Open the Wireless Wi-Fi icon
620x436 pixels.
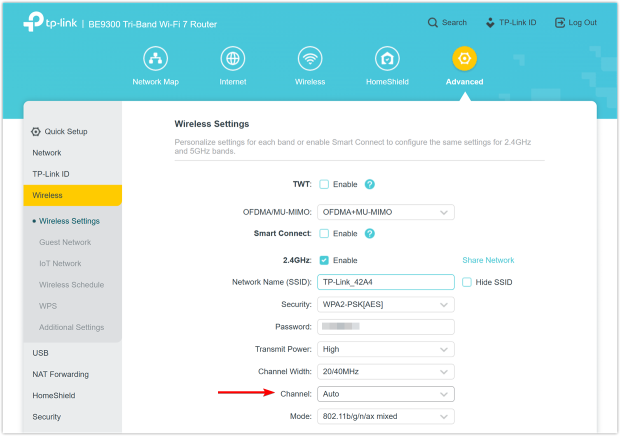(x=310, y=59)
